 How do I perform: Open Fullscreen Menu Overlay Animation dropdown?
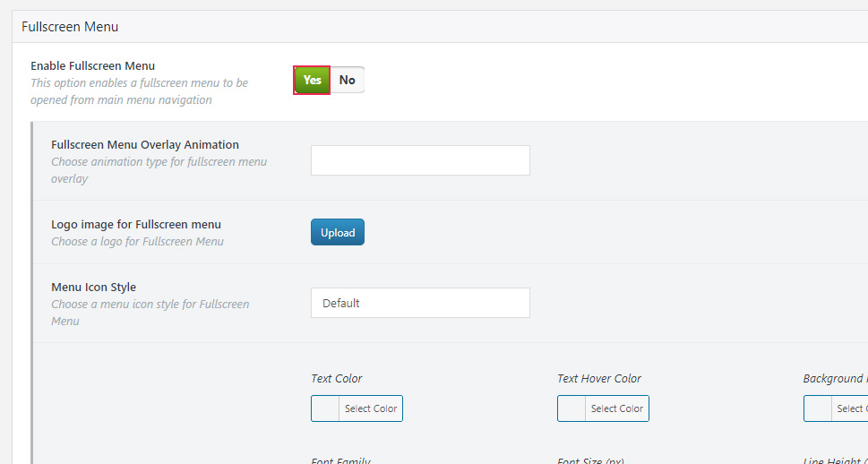coord(420,160)
